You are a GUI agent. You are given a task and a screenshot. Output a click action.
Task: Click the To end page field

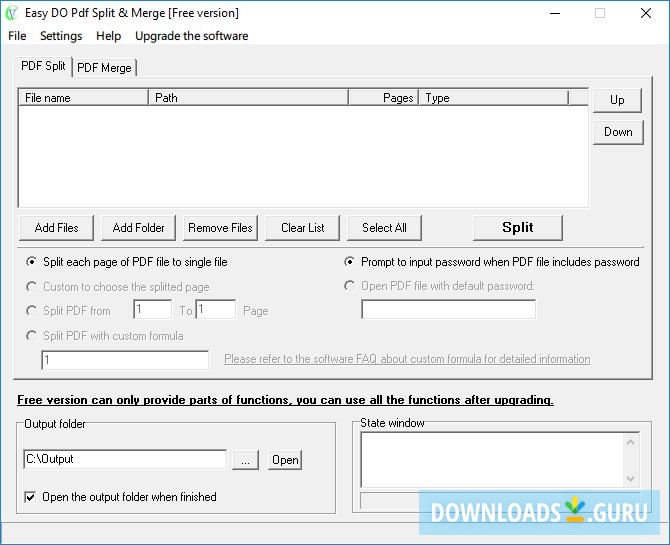point(216,309)
